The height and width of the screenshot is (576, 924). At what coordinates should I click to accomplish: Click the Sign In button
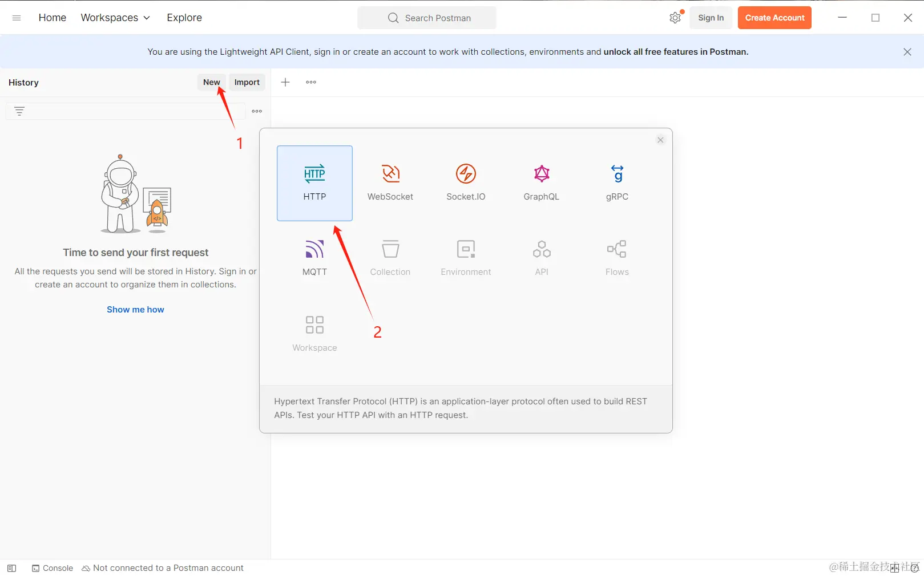click(711, 18)
